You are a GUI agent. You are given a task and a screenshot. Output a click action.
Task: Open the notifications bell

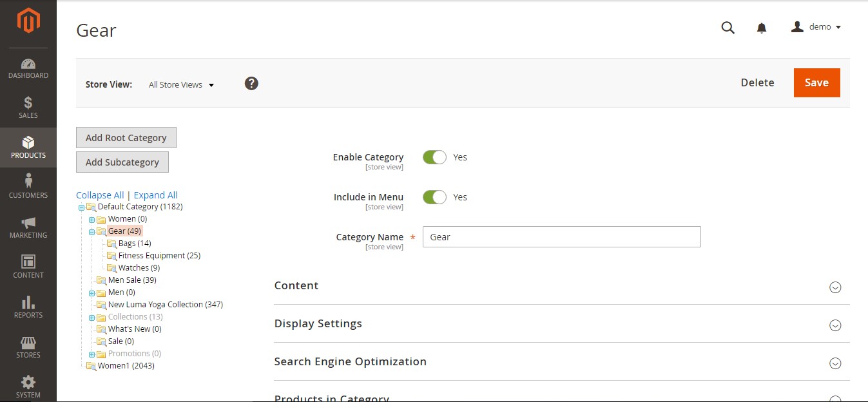tap(762, 28)
